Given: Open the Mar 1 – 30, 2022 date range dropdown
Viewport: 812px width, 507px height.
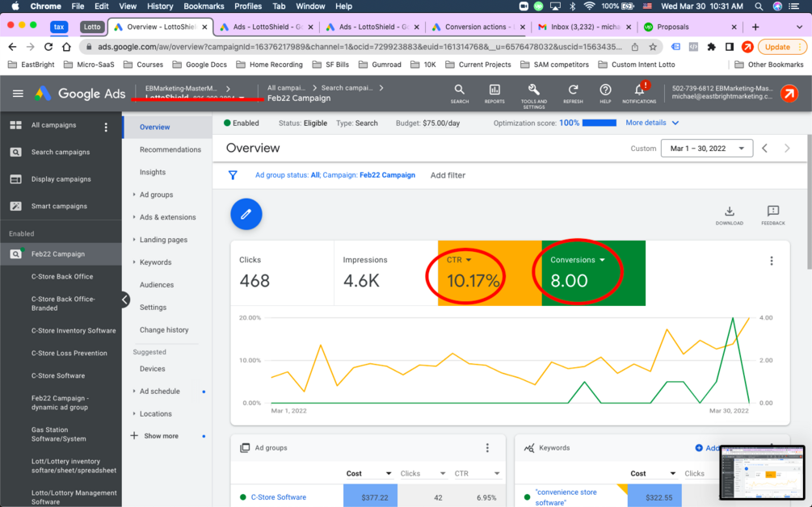Looking at the screenshot, I should click(707, 149).
